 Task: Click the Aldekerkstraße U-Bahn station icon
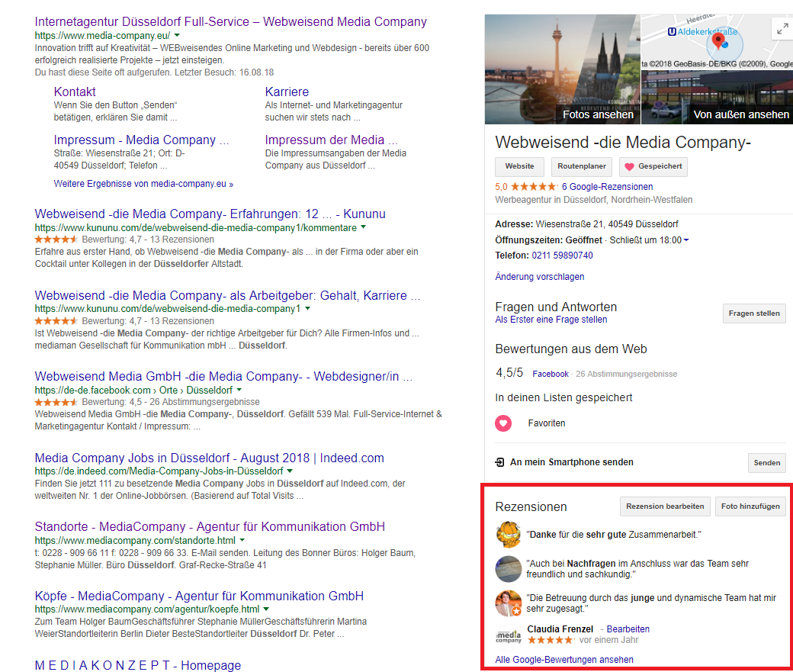672,32
